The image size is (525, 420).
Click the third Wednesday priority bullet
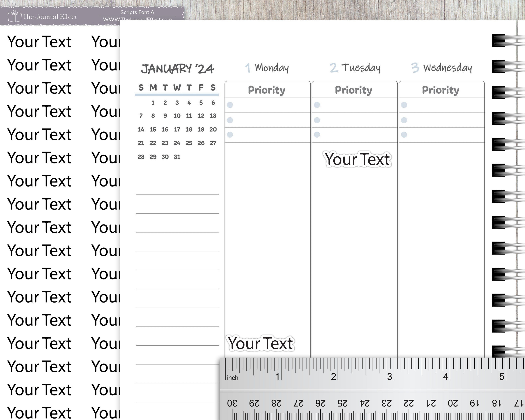tap(404, 135)
